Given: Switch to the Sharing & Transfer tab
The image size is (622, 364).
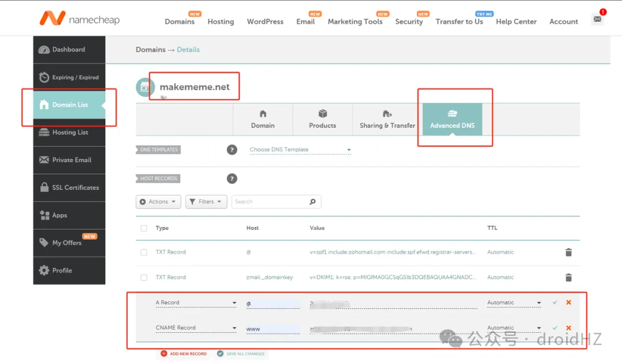Looking at the screenshot, I should point(387,119).
